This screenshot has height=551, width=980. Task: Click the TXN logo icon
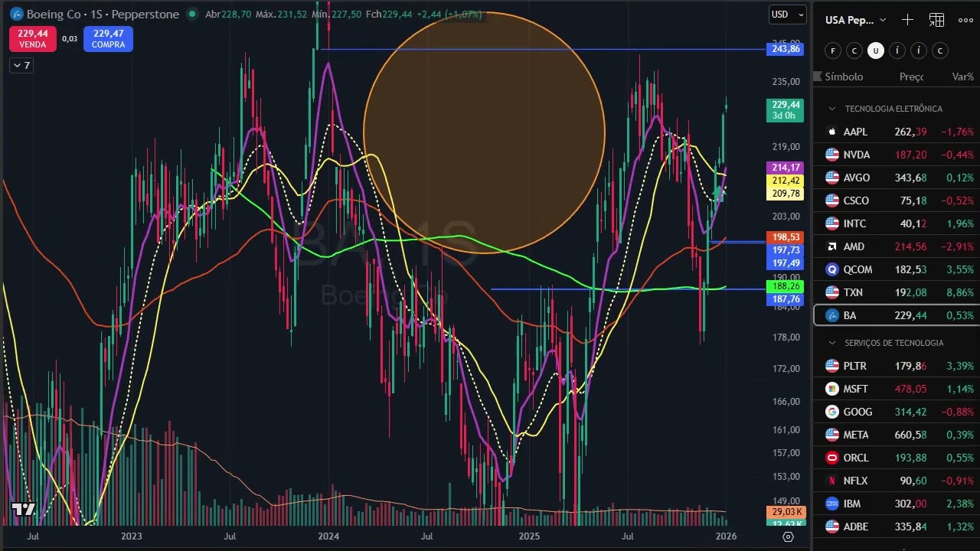coord(832,292)
